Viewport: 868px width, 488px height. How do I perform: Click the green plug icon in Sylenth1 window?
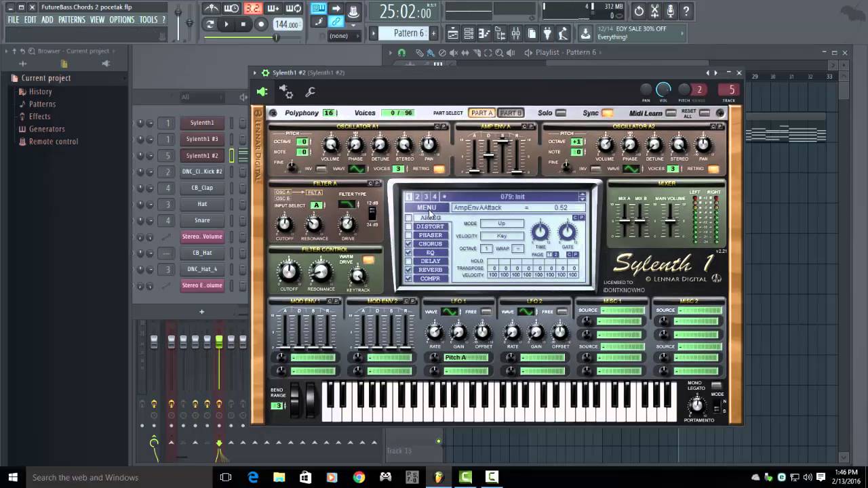coord(262,92)
